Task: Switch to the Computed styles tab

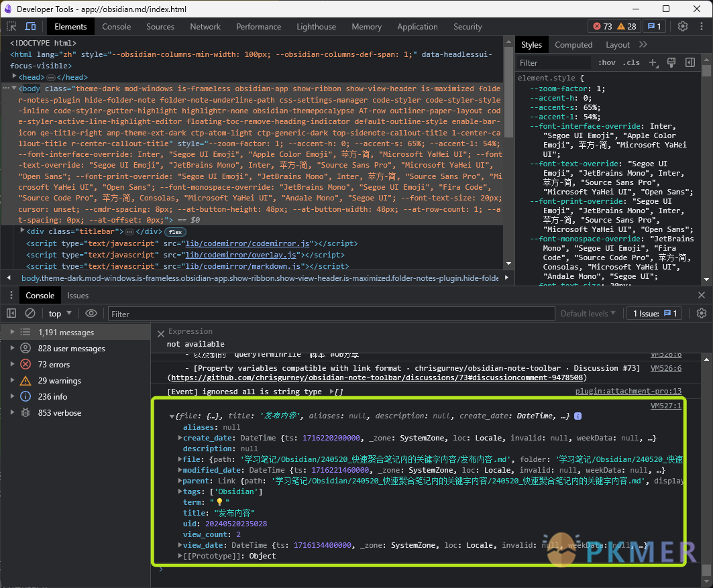Action: pos(573,44)
